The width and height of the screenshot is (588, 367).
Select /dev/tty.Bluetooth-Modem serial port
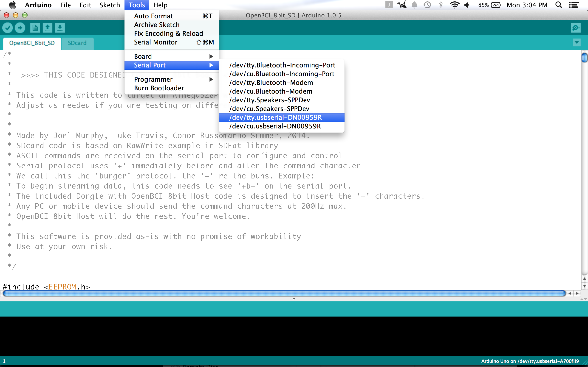click(271, 83)
